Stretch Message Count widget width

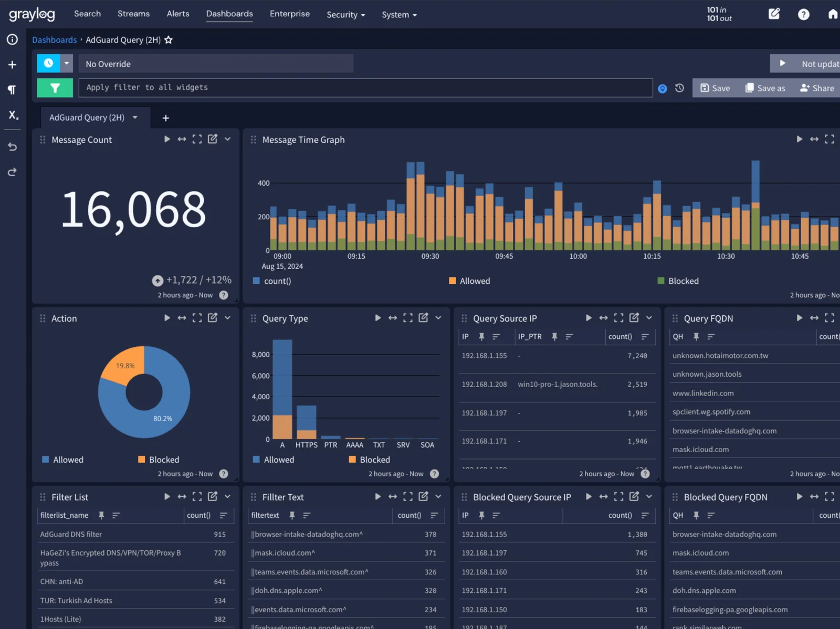pos(182,139)
